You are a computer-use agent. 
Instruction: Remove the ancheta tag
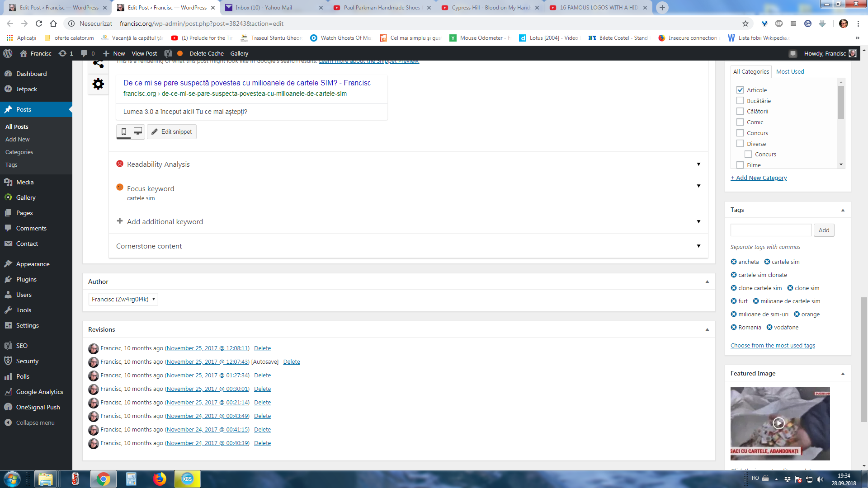click(734, 262)
